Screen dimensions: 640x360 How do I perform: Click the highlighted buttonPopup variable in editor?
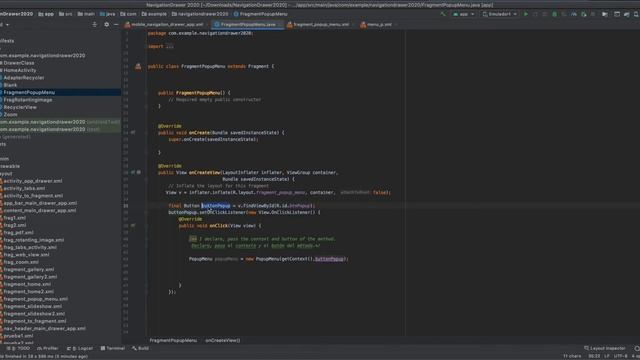click(x=216, y=206)
